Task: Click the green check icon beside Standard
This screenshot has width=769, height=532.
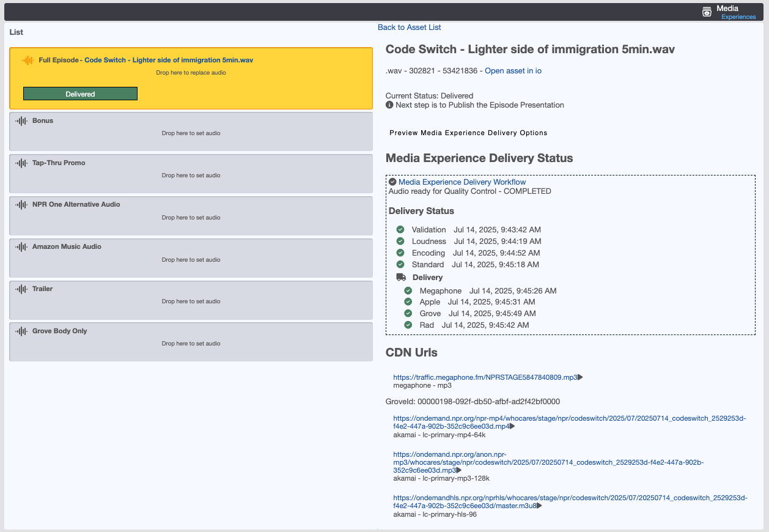Action: 400,265
